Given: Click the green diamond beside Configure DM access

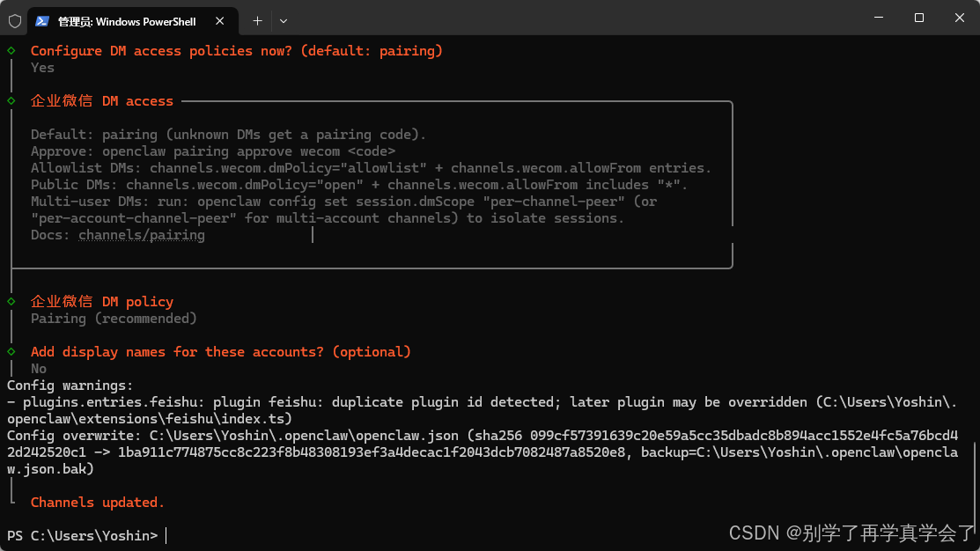Looking at the screenshot, I should point(11,50).
